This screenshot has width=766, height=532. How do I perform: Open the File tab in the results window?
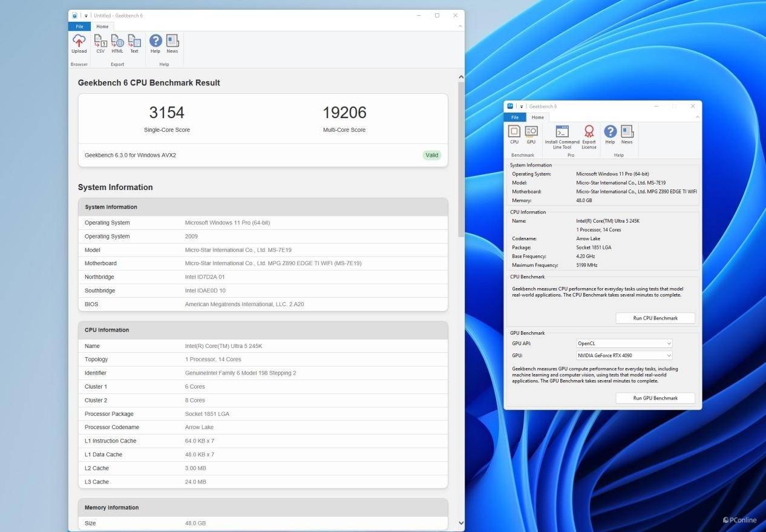pyautogui.click(x=79, y=27)
